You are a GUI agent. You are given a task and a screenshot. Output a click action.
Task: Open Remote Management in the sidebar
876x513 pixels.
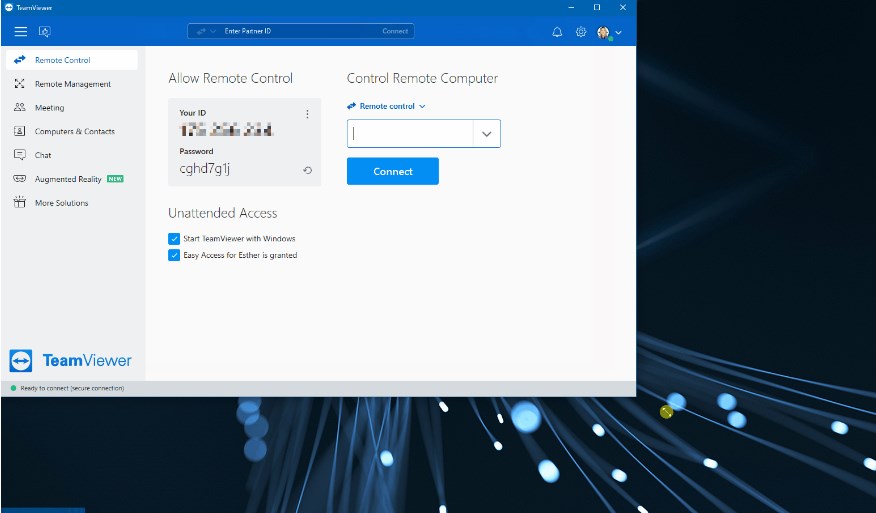click(72, 84)
